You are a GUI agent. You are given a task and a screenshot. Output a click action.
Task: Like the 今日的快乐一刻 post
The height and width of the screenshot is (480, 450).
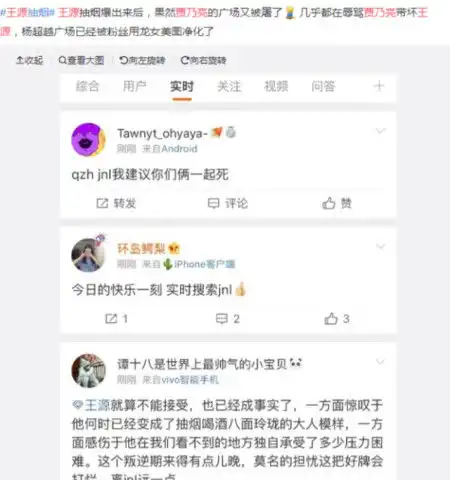(337, 319)
